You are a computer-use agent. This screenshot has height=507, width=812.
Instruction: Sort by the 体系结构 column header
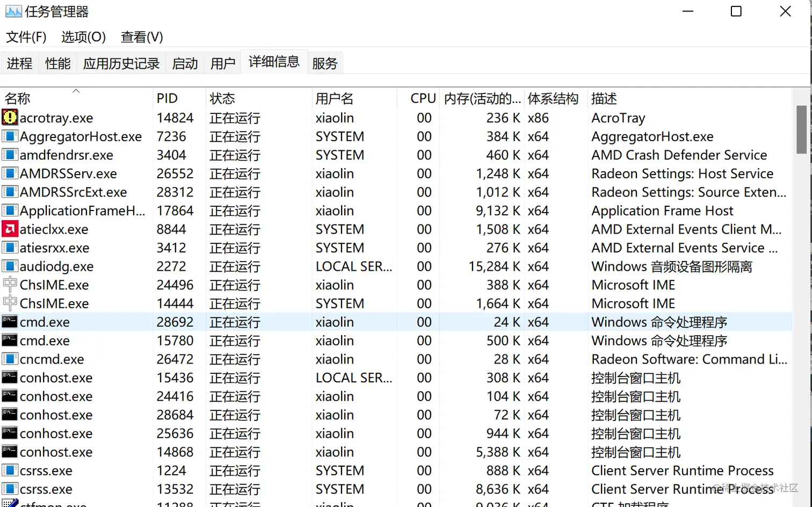pyautogui.click(x=556, y=98)
